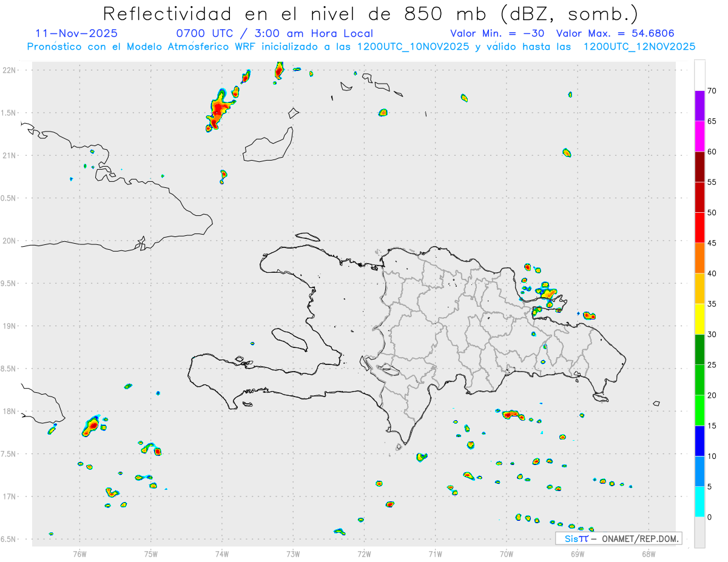Click the '73W' longitude label
The width and height of the screenshot is (728, 562).
(x=293, y=553)
